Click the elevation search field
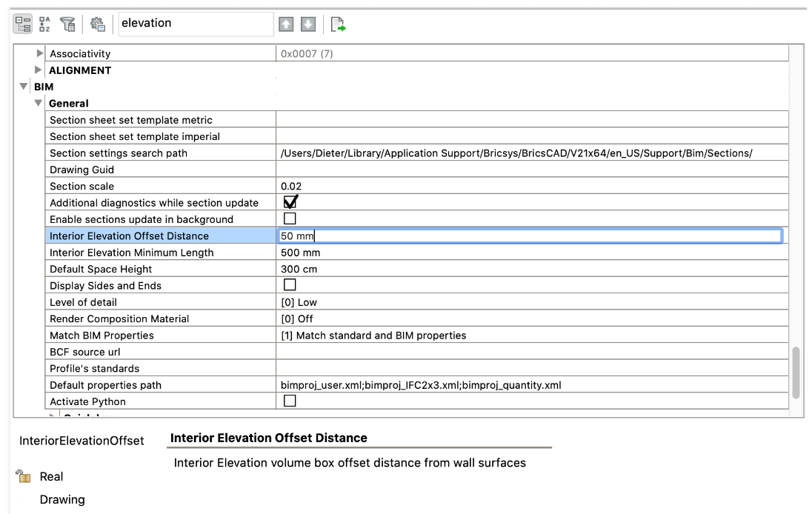 (196, 24)
